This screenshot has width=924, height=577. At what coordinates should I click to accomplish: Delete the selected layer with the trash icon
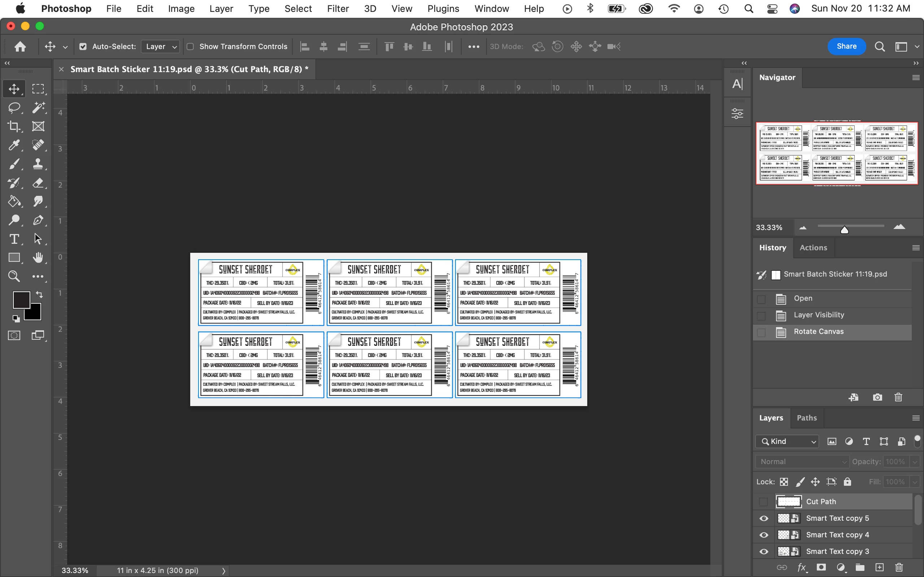point(899,568)
